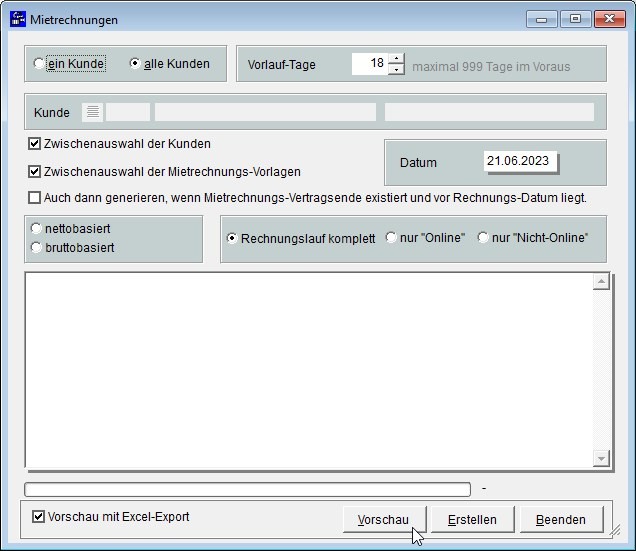Click the Kunde number field

coord(128,112)
